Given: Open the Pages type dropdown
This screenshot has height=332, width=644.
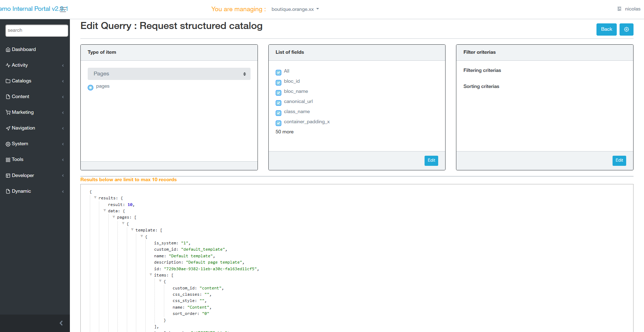Looking at the screenshot, I should 169,74.
